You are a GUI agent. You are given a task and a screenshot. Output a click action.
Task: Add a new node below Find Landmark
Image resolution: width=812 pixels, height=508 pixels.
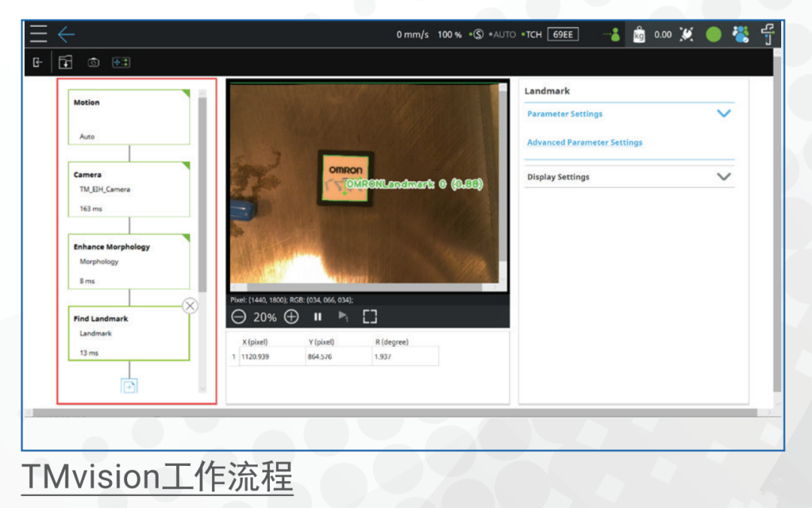(129, 386)
